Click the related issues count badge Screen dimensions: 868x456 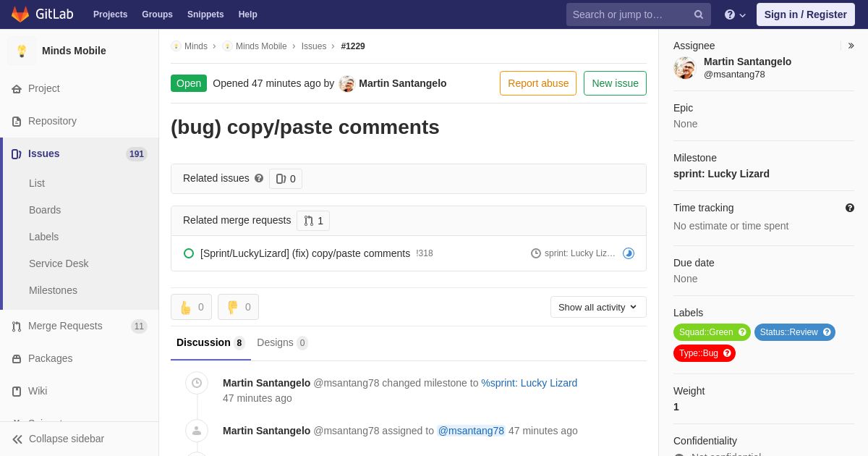[x=286, y=179]
